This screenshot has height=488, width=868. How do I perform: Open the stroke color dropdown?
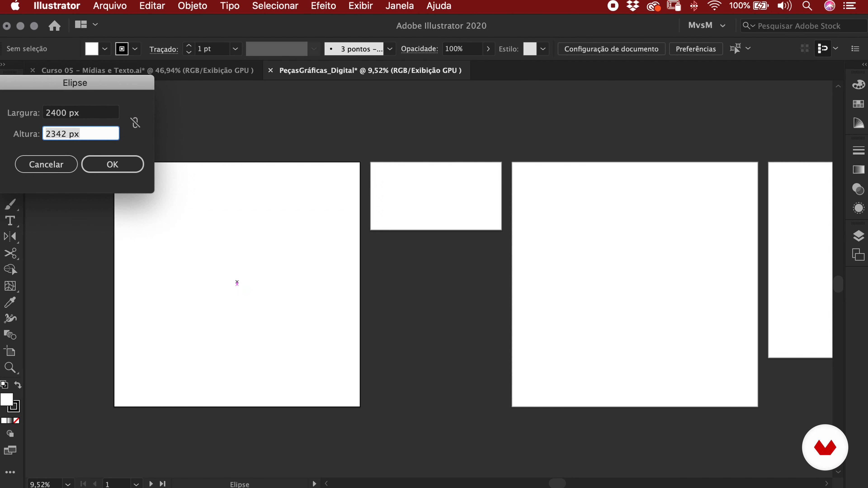click(135, 49)
